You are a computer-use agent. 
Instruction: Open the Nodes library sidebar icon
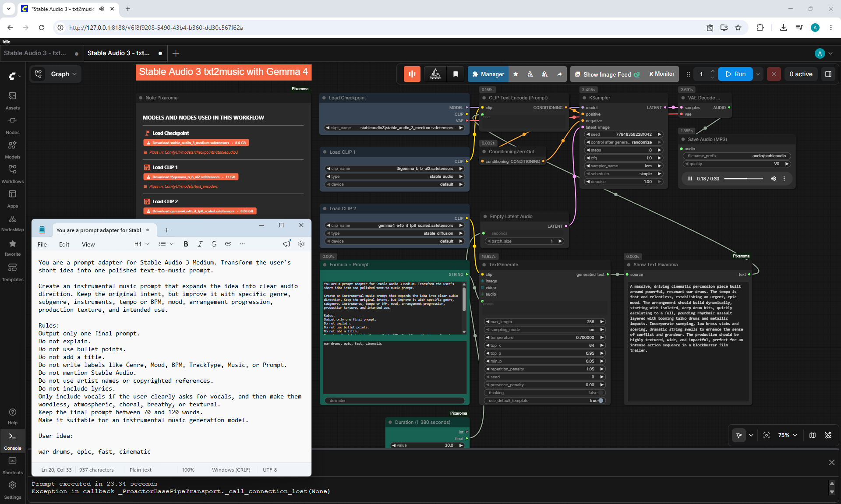(x=12, y=125)
